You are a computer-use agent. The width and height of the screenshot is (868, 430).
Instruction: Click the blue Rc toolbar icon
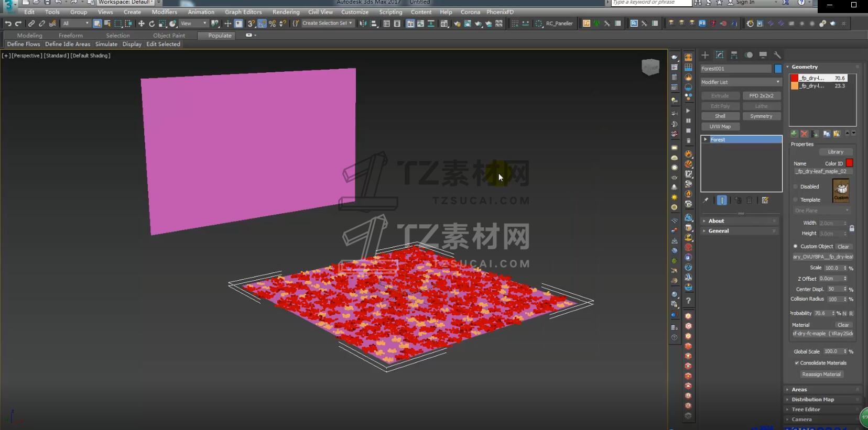tap(634, 24)
